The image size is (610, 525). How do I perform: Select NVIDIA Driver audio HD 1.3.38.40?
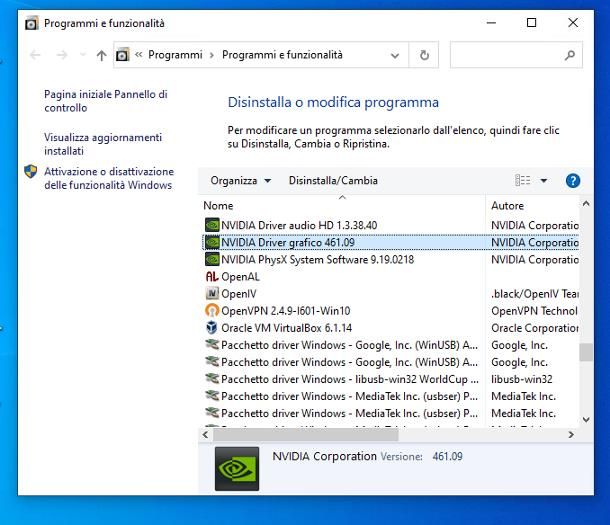tap(299, 225)
